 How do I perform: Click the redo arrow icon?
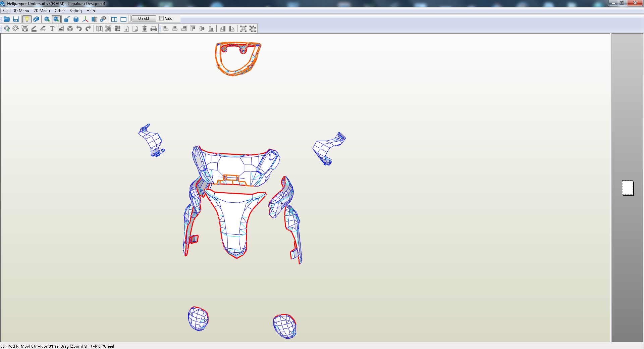[x=88, y=29]
